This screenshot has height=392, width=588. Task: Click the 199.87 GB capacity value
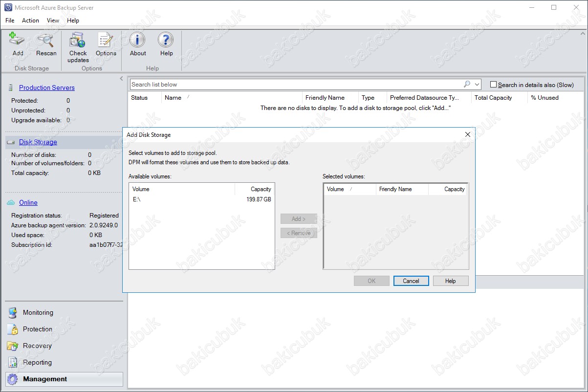259,199
